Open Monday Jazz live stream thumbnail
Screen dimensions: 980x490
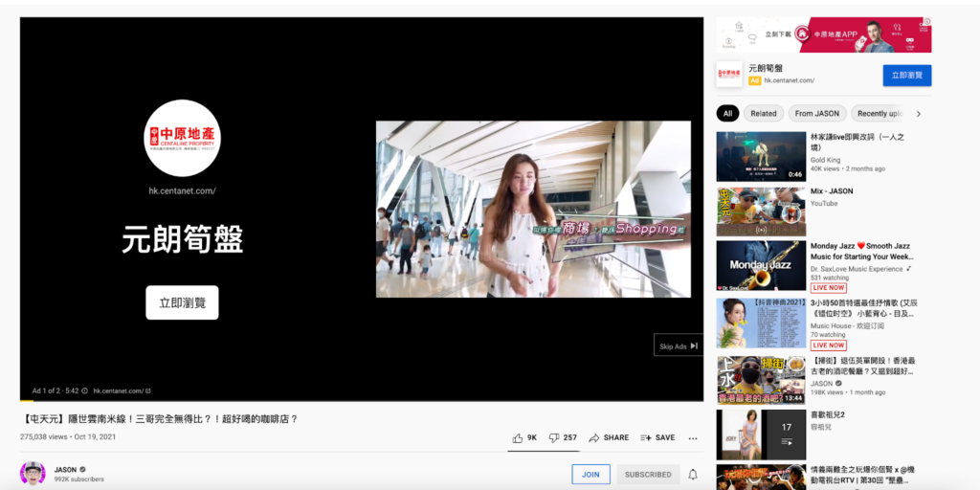point(761,266)
